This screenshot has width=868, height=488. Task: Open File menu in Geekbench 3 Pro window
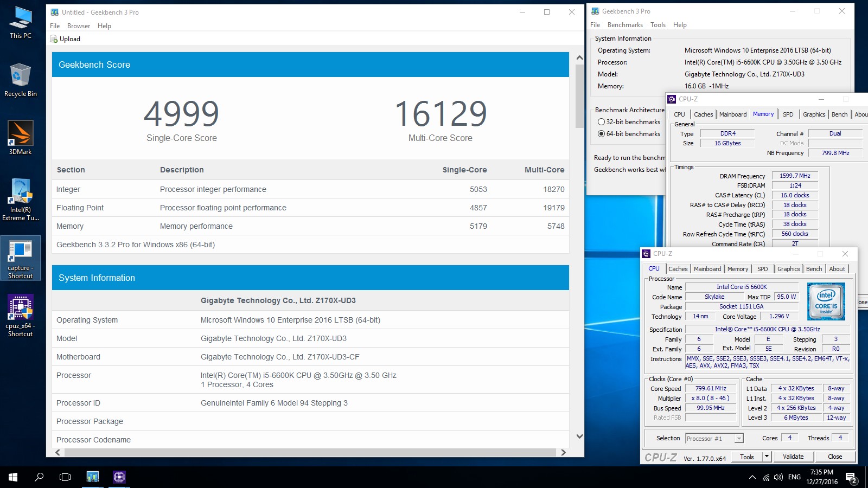pos(595,25)
